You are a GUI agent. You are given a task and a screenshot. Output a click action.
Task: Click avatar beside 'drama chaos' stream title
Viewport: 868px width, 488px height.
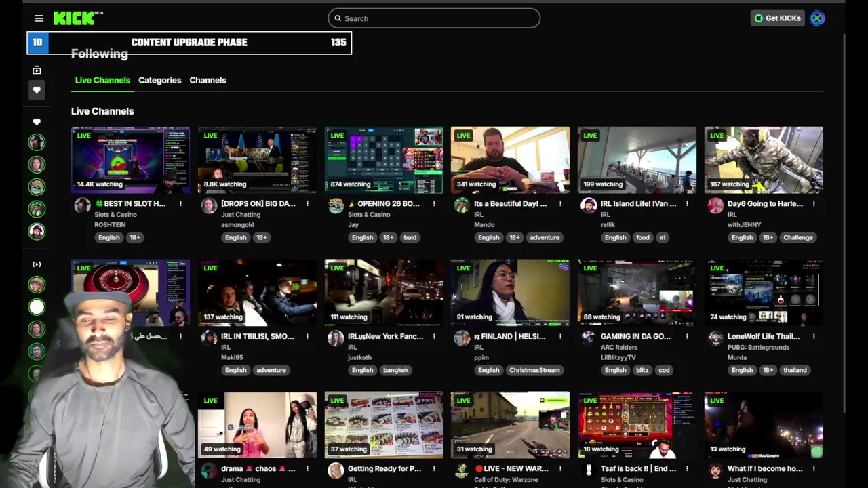click(209, 471)
